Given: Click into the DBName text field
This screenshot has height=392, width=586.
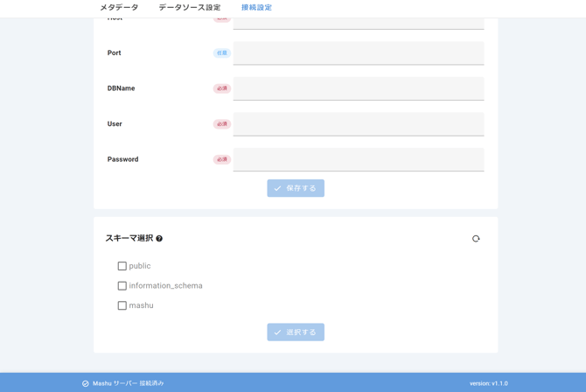Looking at the screenshot, I should 358,88.
